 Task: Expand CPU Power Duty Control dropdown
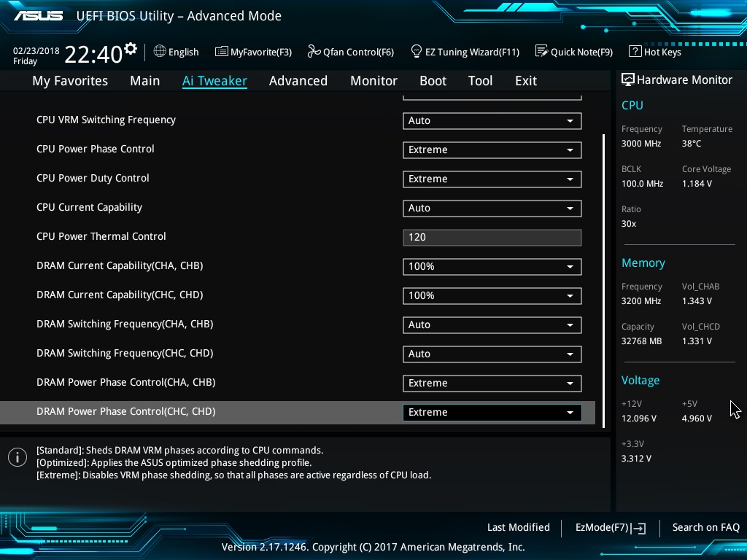492,179
